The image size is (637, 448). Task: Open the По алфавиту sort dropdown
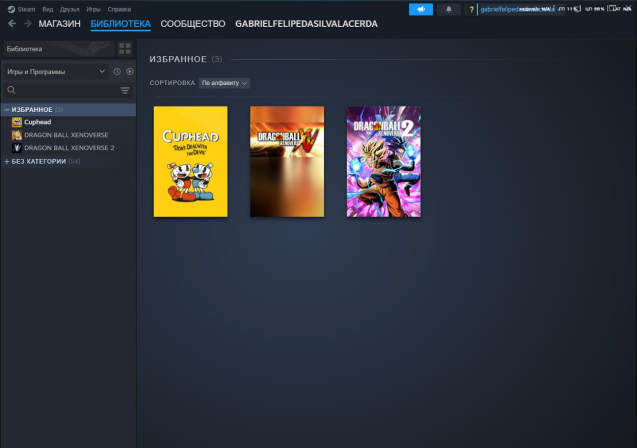[x=224, y=83]
